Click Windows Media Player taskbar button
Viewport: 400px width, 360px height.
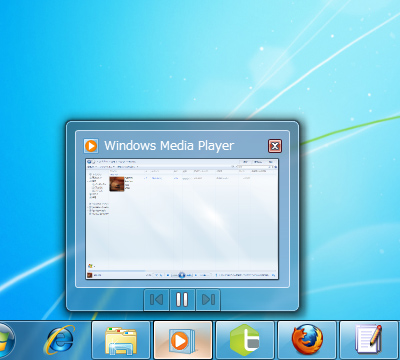(183, 340)
